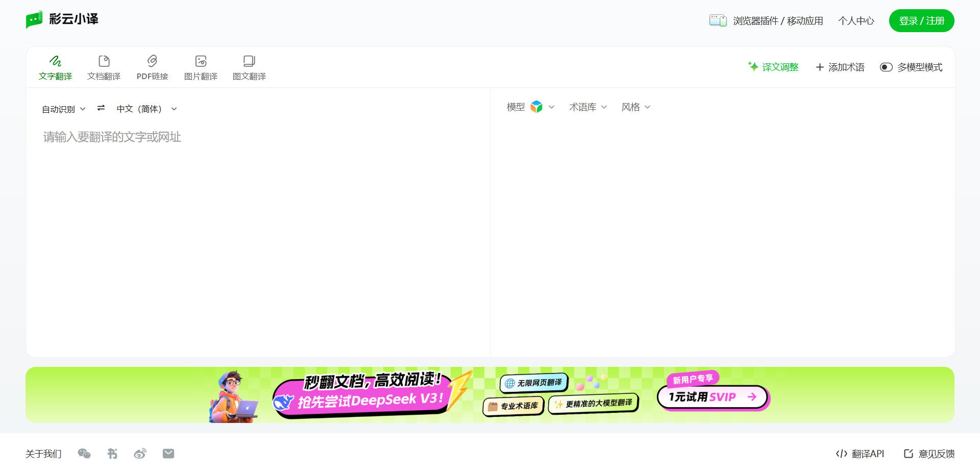The width and height of the screenshot is (980, 474).
Task: Click the 1元试用SVIP banner button
Action: pyautogui.click(x=713, y=396)
